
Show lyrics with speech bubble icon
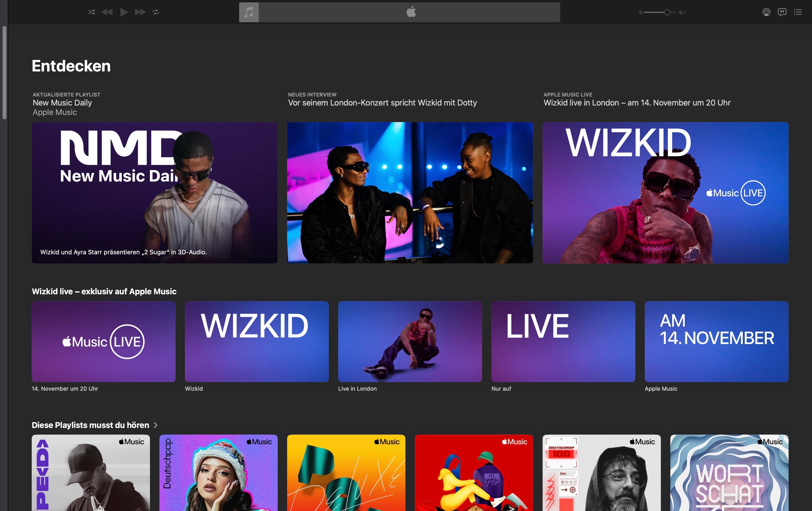point(782,13)
